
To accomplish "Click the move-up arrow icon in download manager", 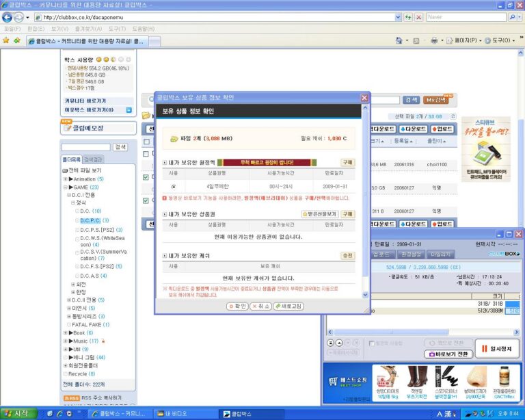I will click(x=339, y=343).
